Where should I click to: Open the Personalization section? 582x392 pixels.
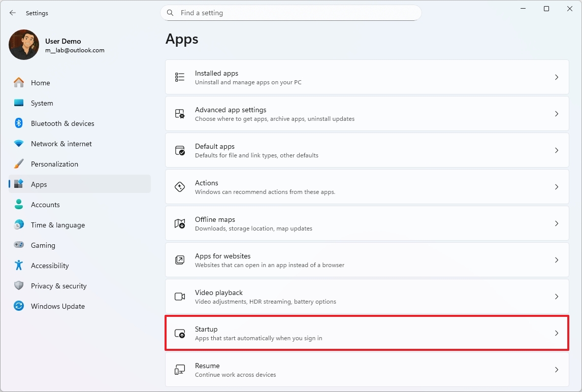click(x=54, y=164)
